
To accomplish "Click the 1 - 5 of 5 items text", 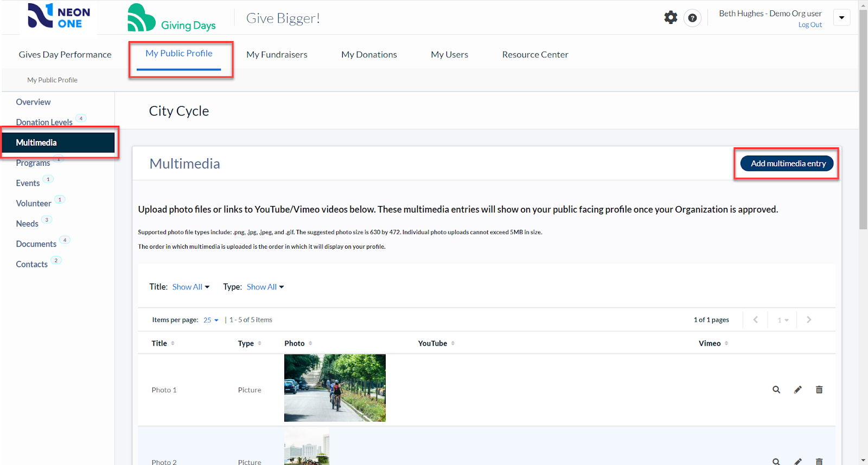I will pyautogui.click(x=251, y=320).
